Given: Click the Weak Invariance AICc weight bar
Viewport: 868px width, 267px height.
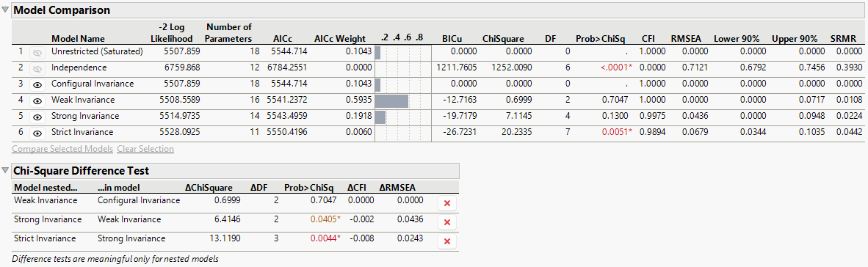Looking at the screenshot, I should 392,100.
